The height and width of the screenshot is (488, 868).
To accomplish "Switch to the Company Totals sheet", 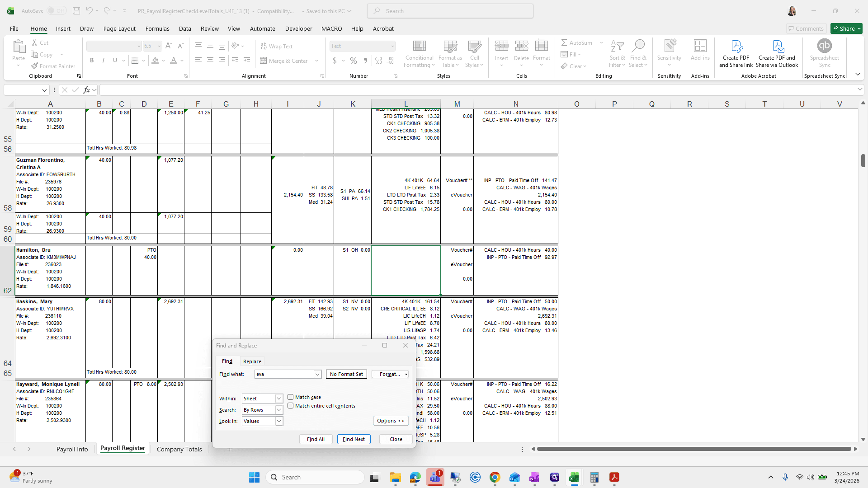I will (x=179, y=449).
